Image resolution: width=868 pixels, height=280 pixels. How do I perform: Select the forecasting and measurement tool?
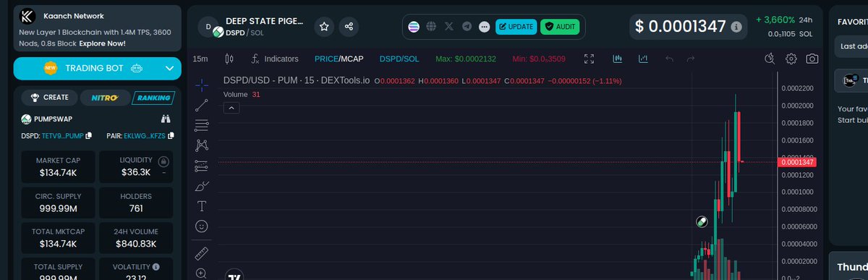tap(202, 166)
